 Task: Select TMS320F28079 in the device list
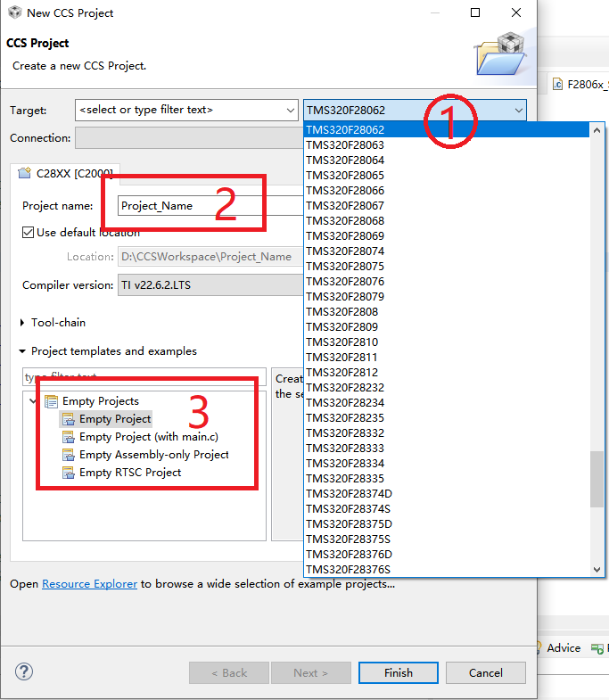tap(447, 297)
